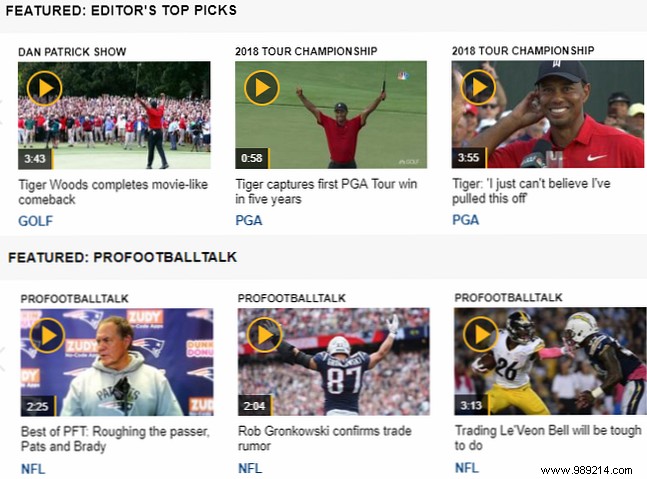Open the PGA link under five years headline
This screenshot has height=479, width=647.
[249, 220]
